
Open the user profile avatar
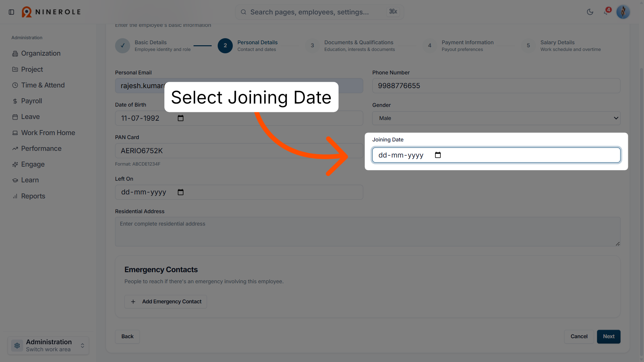point(623,12)
